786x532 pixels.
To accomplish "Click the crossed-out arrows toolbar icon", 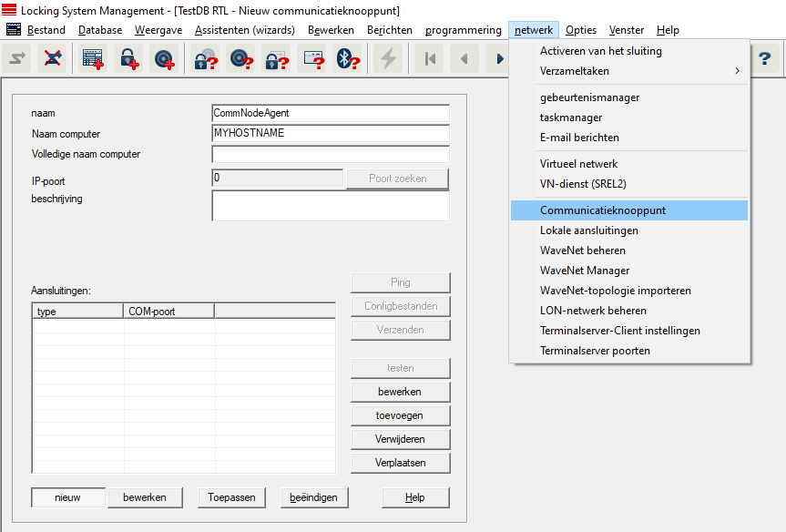I will 54,59.
